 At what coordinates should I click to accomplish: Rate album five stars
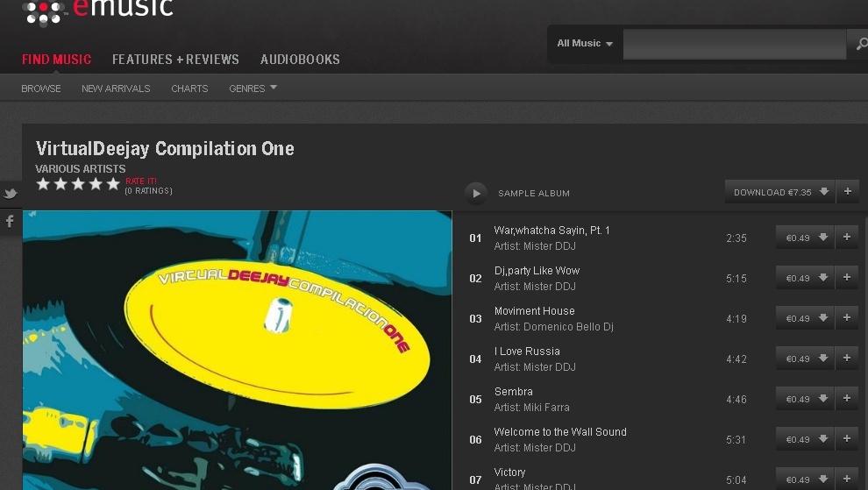click(x=113, y=184)
